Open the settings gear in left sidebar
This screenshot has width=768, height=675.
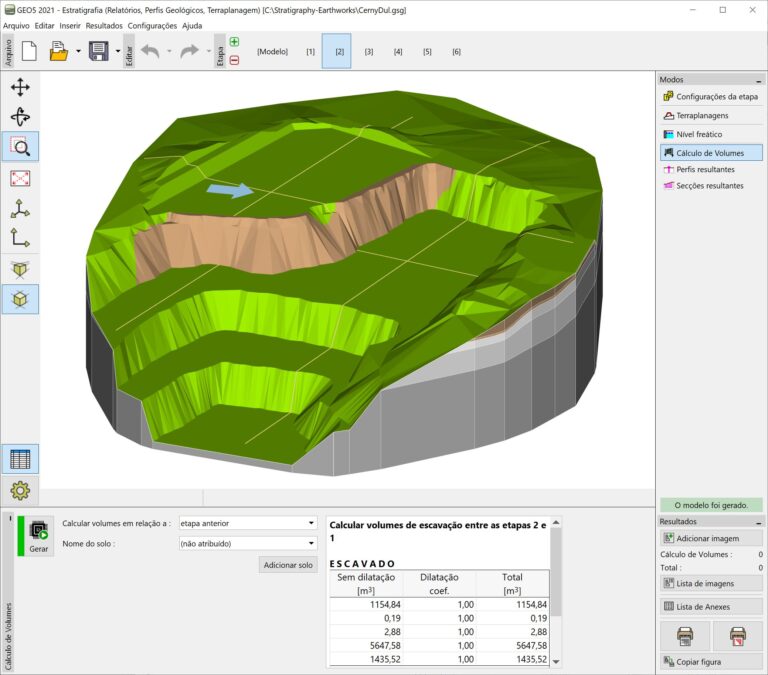tap(20, 490)
